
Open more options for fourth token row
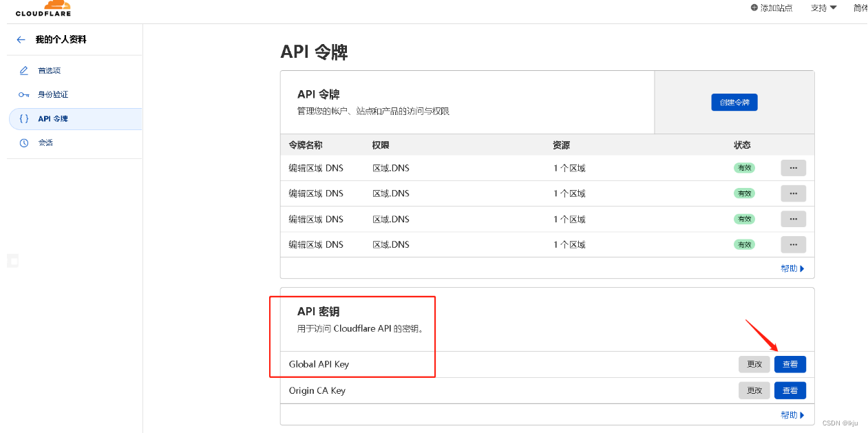pyautogui.click(x=793, y=244)
